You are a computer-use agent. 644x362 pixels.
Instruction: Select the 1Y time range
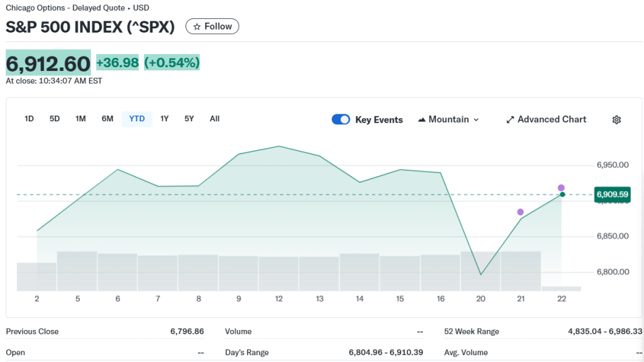pos(165,119)
